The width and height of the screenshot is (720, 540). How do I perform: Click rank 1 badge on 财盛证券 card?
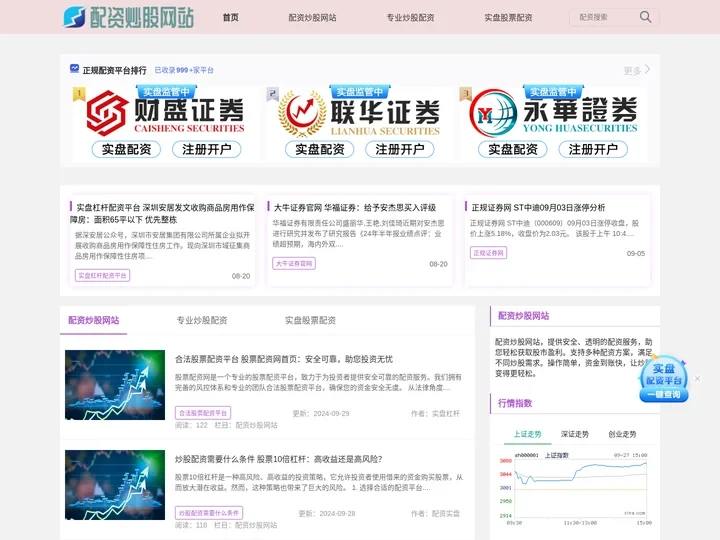79,94
